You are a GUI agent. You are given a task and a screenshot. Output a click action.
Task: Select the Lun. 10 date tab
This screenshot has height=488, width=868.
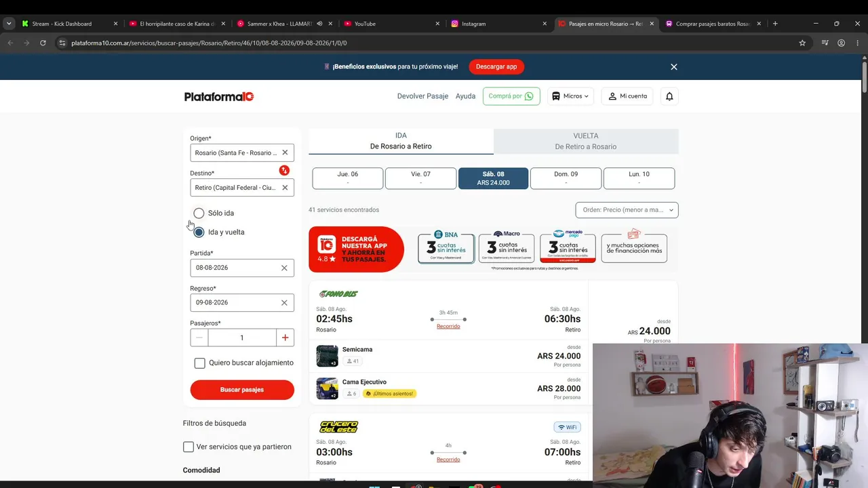639,178
